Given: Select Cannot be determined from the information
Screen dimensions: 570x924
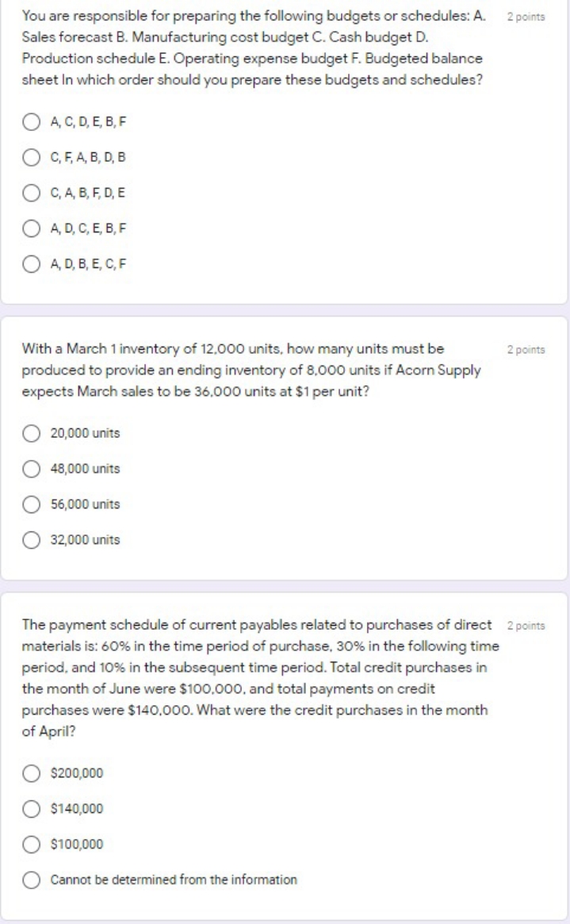Looking at the screenshot, I should click(x=33, y=879).
